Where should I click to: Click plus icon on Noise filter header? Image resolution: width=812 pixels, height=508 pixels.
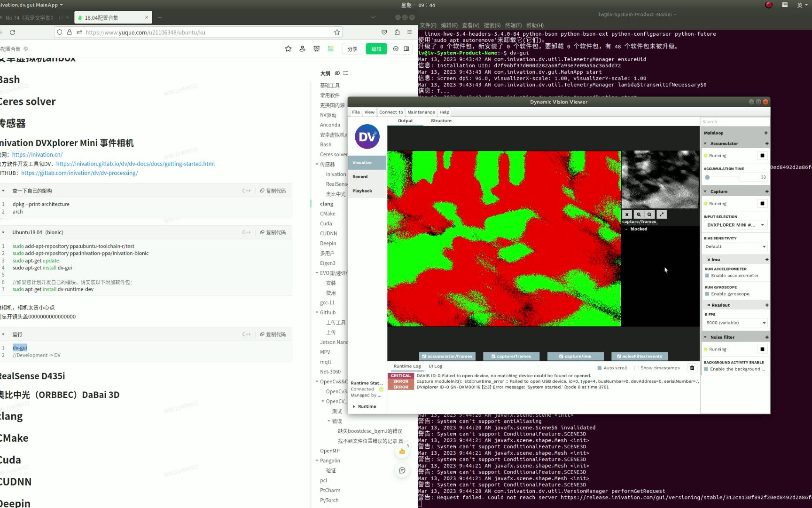(766, 337)
